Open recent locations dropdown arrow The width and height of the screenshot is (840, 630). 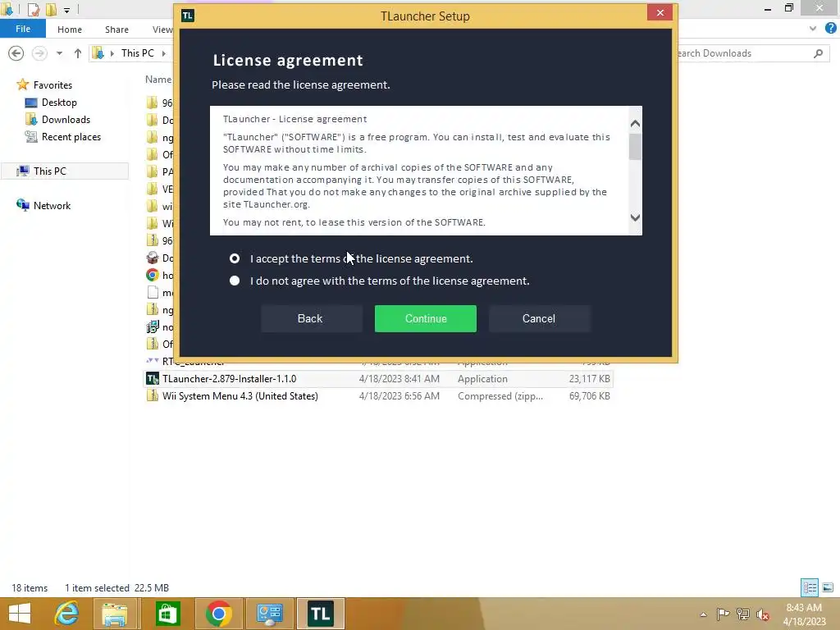(59, 53)
